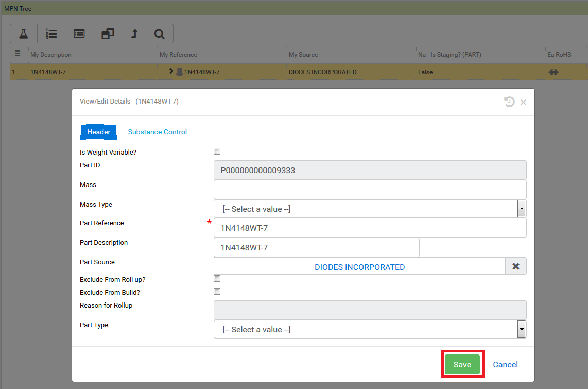Open the DIODES INCORPORATED source link
Viewport: 588px width, 389px height.
click(x=359, y=267)
